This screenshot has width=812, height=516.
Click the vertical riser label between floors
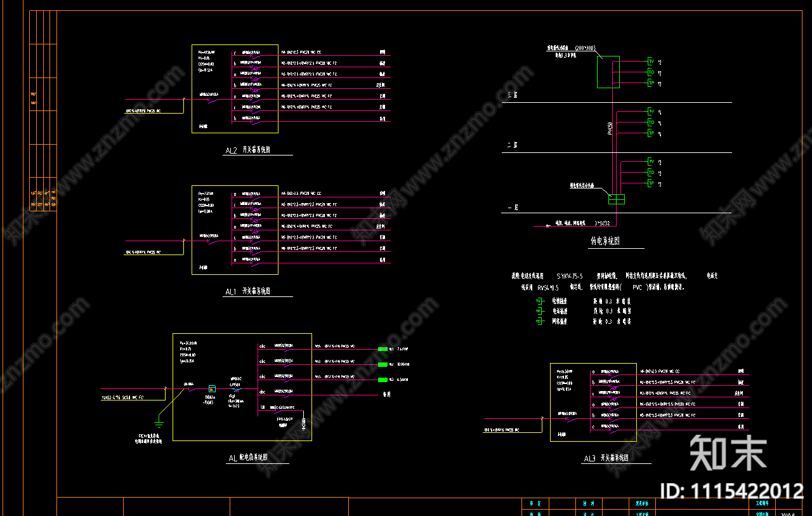click(x=610, y=128)
